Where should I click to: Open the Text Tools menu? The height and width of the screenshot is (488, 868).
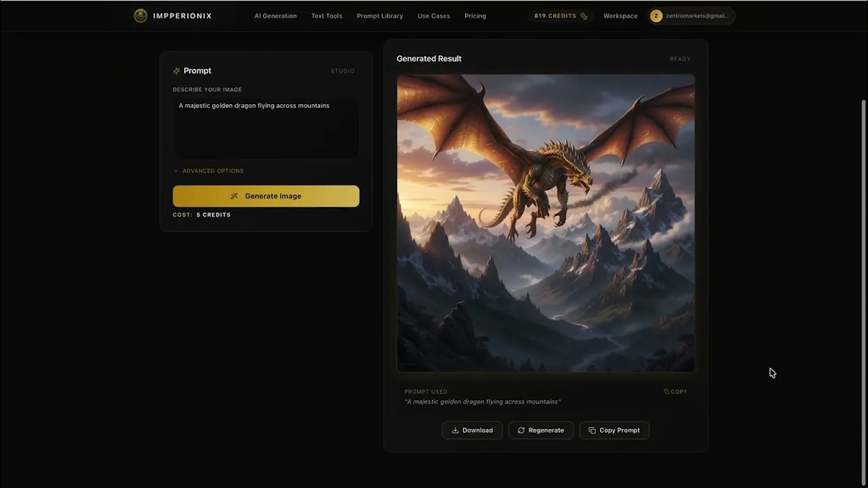point(327,16)
